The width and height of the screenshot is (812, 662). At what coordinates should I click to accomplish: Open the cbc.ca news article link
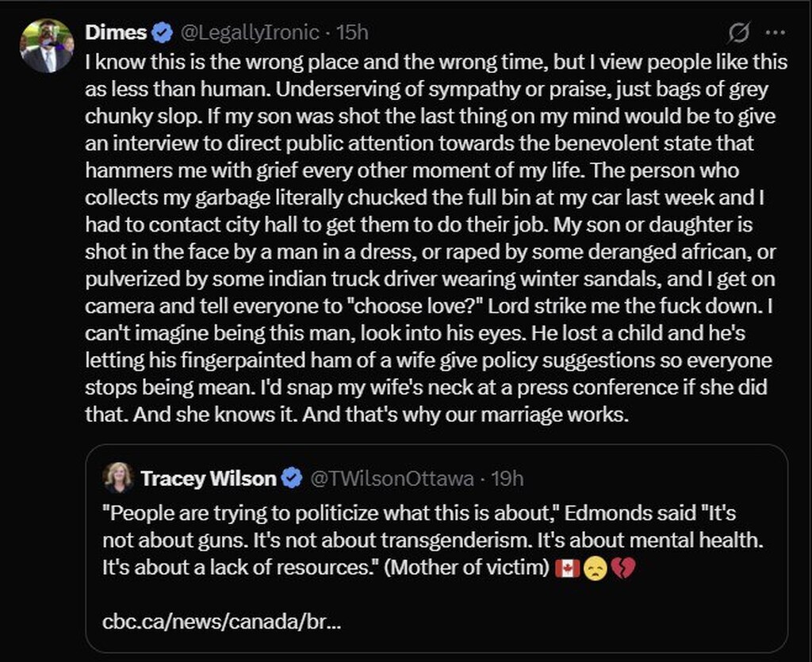pyautogui.click(x=222, y=619)
